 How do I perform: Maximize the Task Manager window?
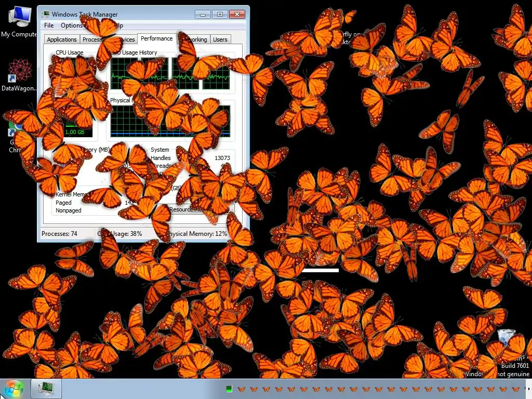(220, 14)
